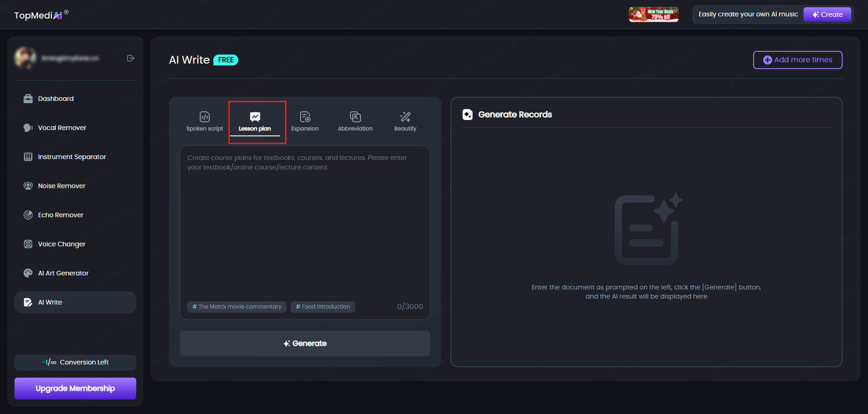This screenshot has height=414, width=868.
Task: Click the Abbreviation icon
Action: [x=355, y=117]
